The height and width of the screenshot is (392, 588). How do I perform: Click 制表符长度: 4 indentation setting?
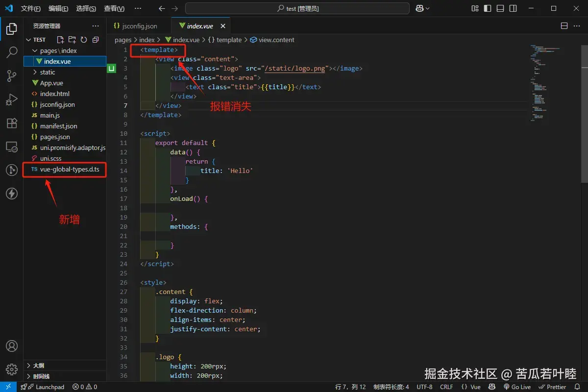tap(391, 387)
